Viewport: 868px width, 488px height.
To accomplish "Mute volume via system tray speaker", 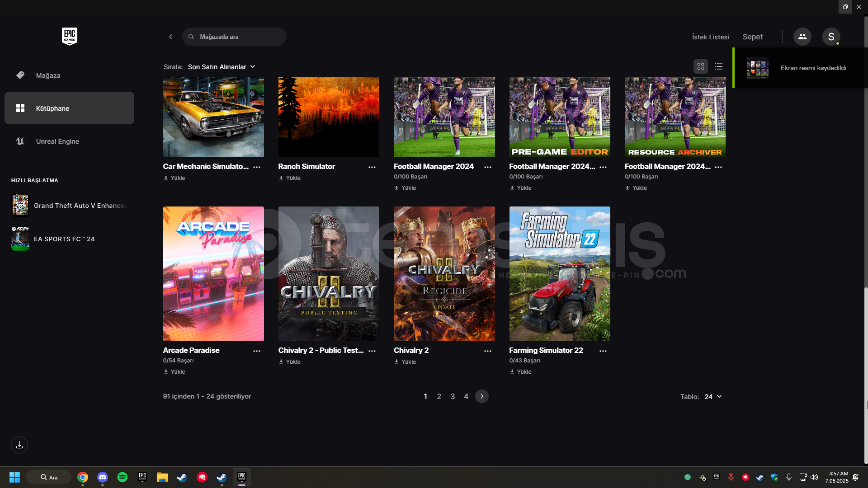I will click(814, 477).
